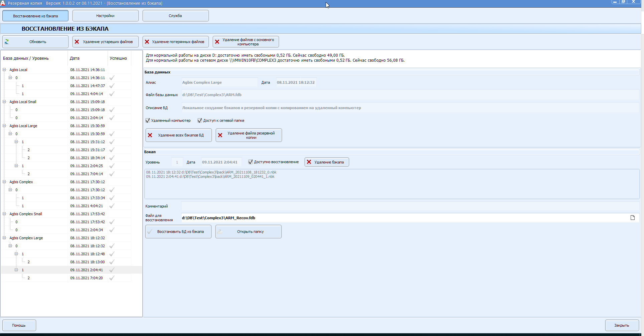Image resolution: width=644 pixels, height=336 pixels.
Task: Click Удаление устаревших файлов button
Action: pyautogui.click(x=106, y=42)
